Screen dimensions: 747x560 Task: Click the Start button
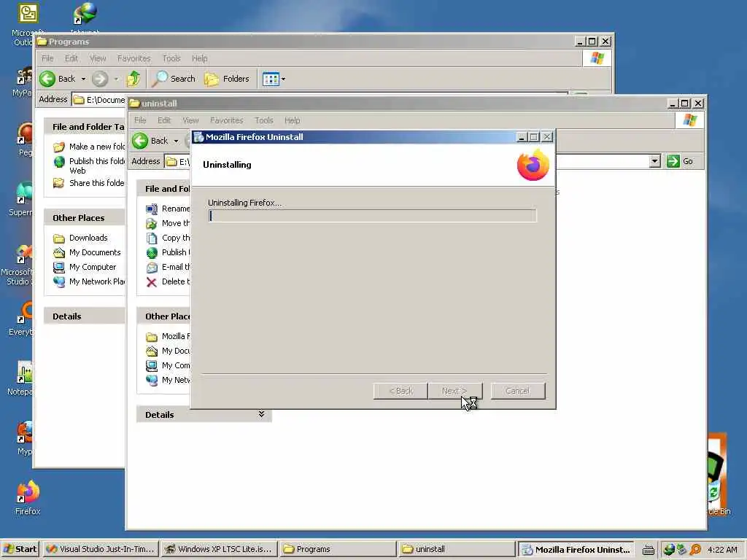(20, 549)
